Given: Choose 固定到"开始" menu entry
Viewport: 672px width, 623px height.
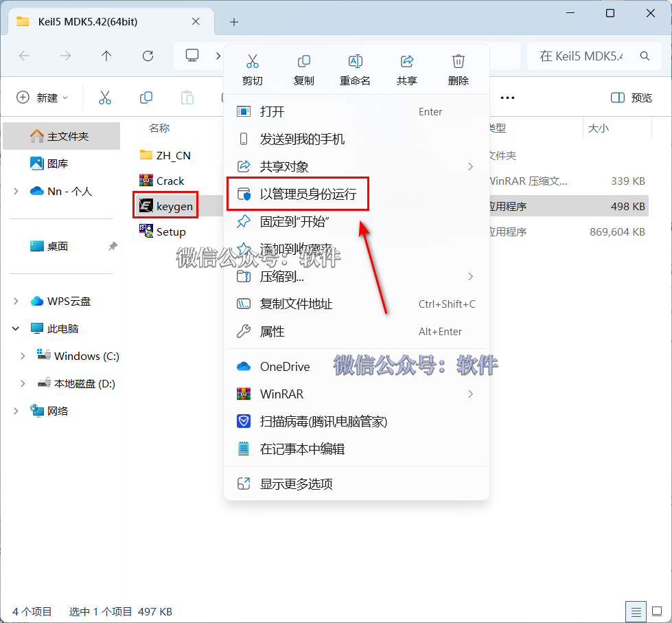Looking at the screenshot, I should [x=356, y=222].
